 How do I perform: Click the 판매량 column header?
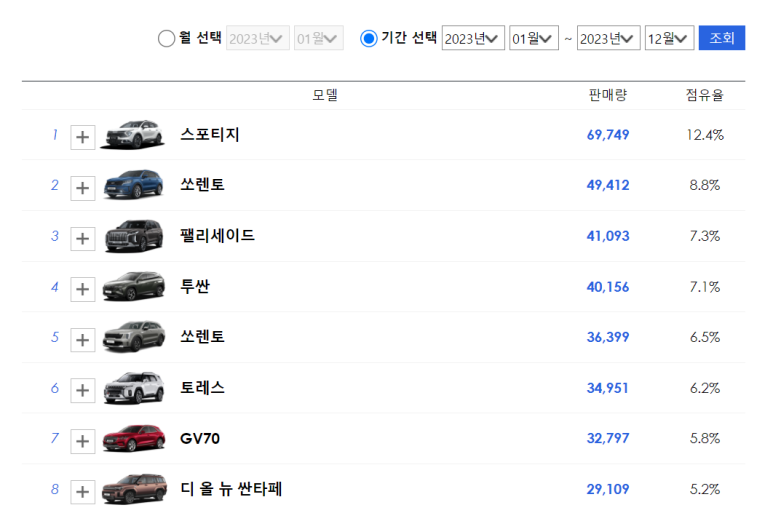click(x=608, y=95)
